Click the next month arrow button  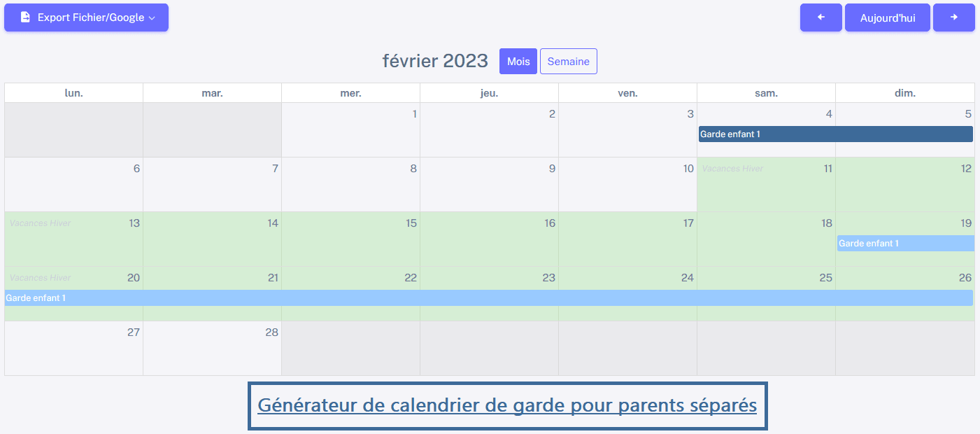953,17
